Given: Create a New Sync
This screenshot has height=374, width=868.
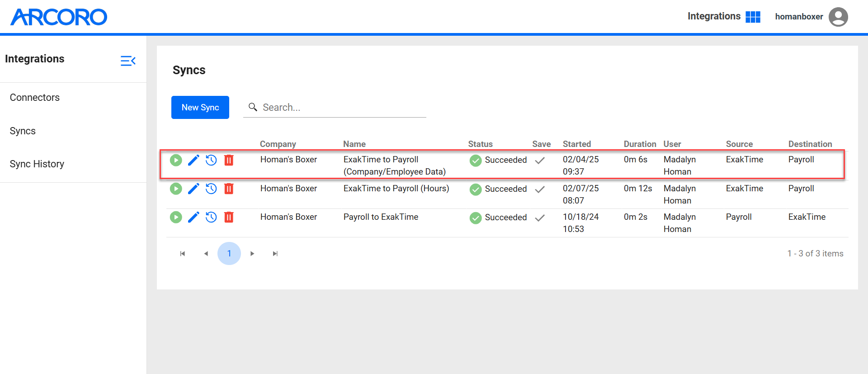Looking at the screenshot, I should [200, 107].
